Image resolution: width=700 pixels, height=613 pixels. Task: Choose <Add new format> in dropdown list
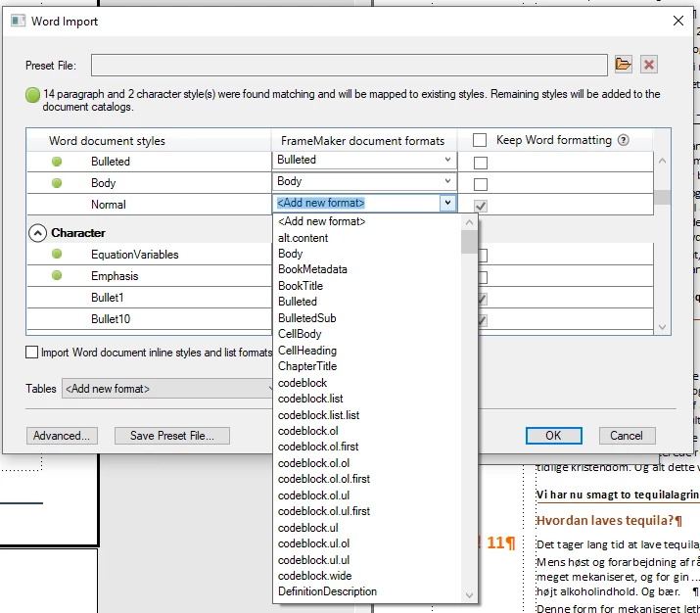click(321, 221)
